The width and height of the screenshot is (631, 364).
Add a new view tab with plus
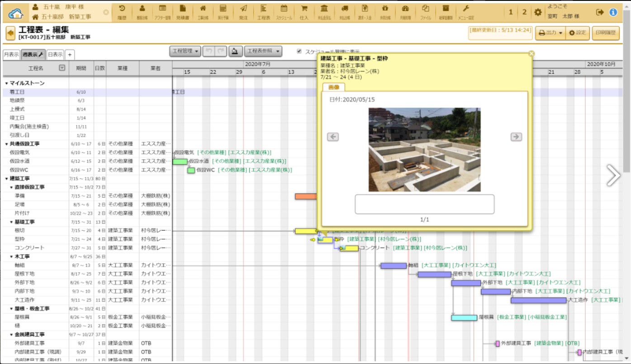coord(70,55)
